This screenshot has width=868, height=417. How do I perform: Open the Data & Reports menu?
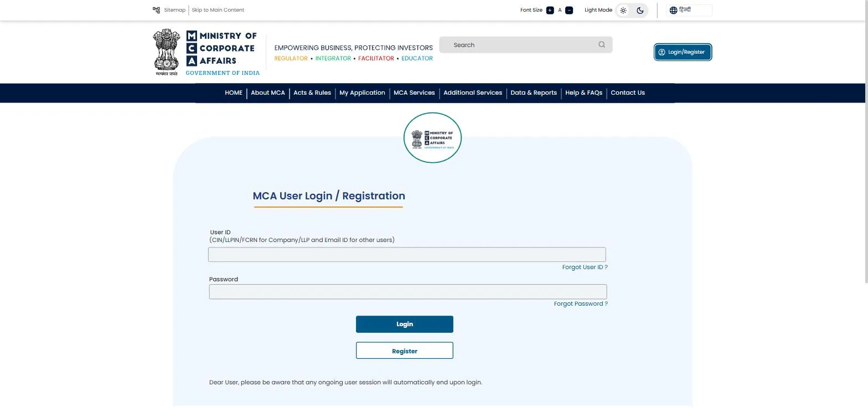point(534,93)
